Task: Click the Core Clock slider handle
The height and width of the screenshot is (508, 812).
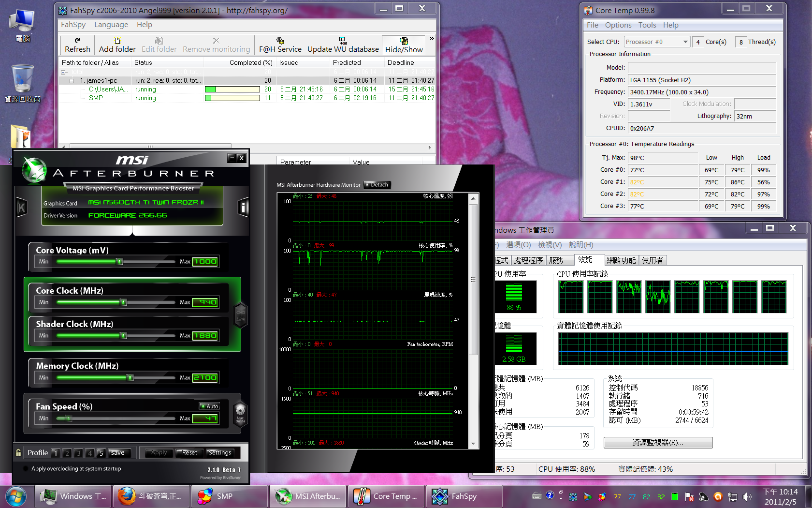Action: pos(123,302)
